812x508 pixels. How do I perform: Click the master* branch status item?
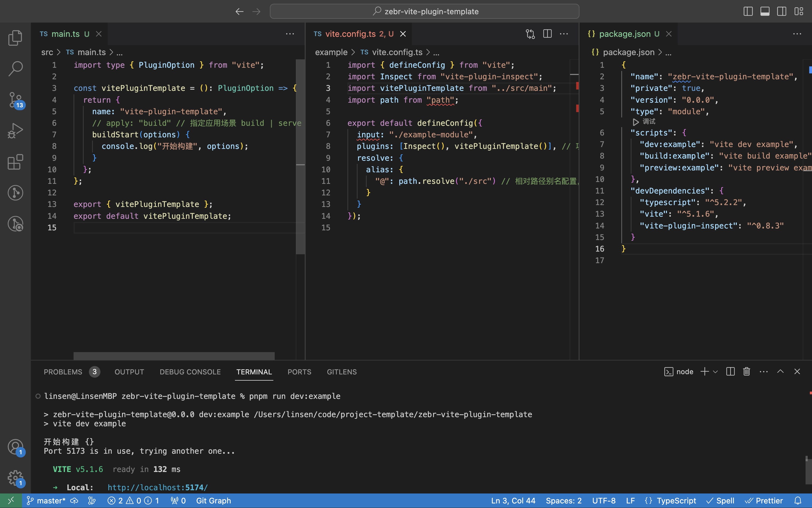46,500
